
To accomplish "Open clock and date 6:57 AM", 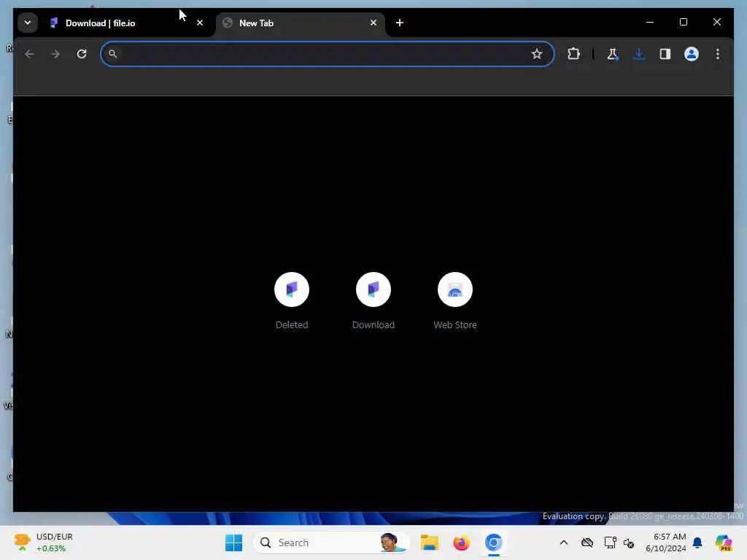I will (666, 542).
